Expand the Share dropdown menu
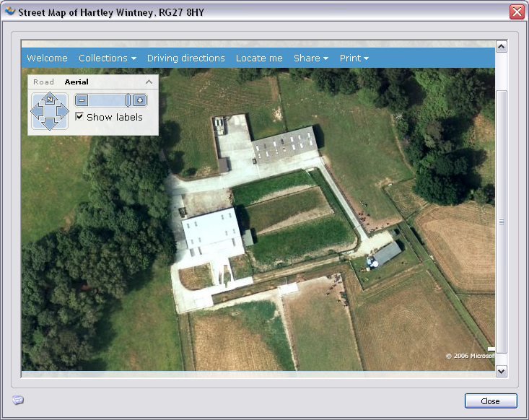 click(310, 58)
